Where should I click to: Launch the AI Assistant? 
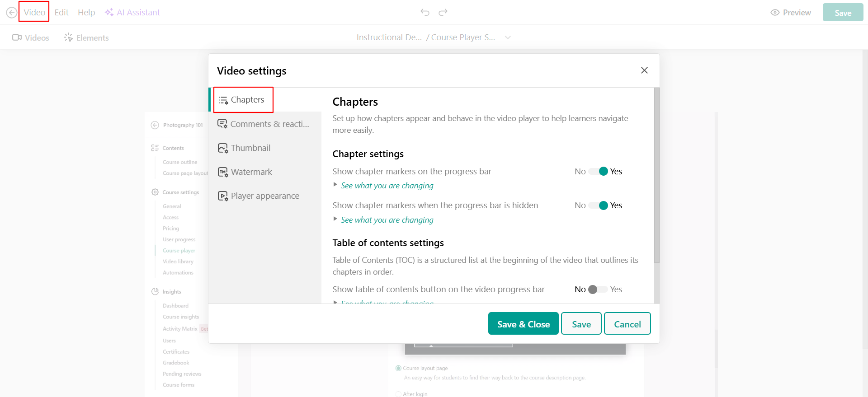point(132,12)
